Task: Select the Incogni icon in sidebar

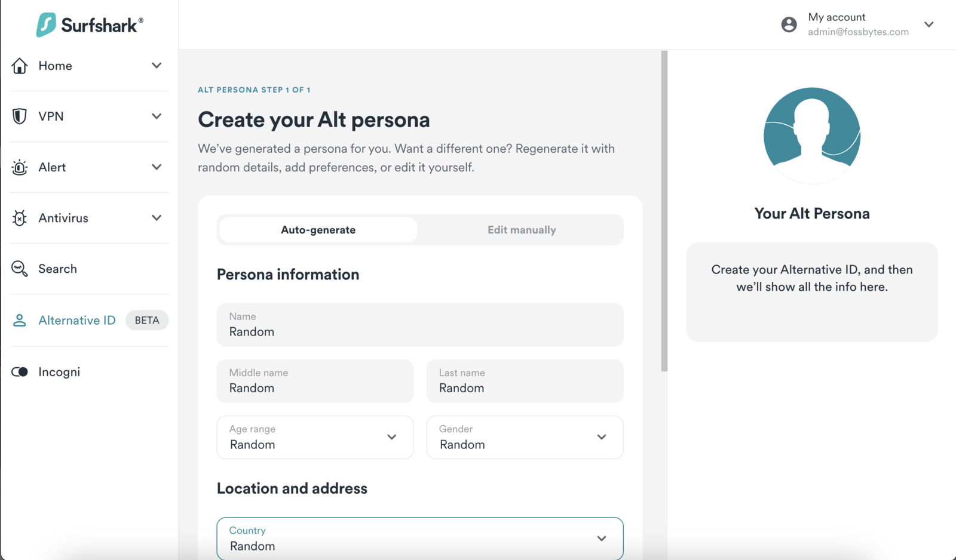Action: [20, 371]
